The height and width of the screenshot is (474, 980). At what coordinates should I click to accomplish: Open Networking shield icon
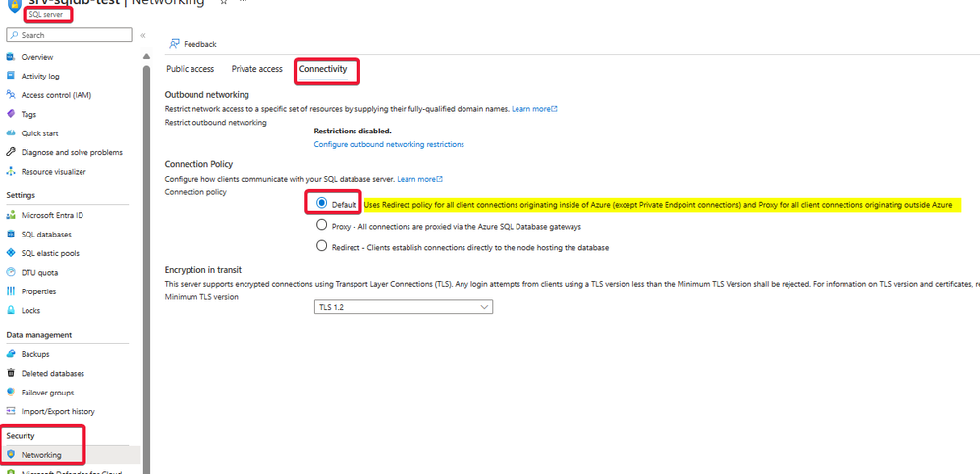coord(10,454)
